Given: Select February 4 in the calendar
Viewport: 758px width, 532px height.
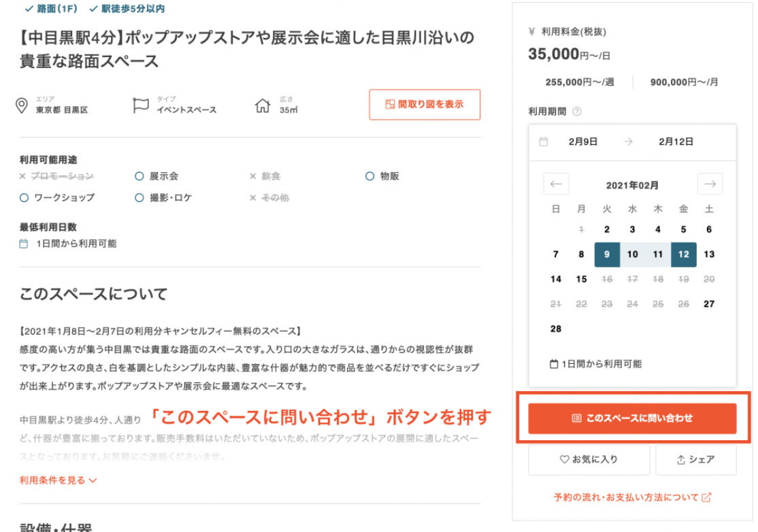Looking at the screenshot, I should click(x=658, y=229).
